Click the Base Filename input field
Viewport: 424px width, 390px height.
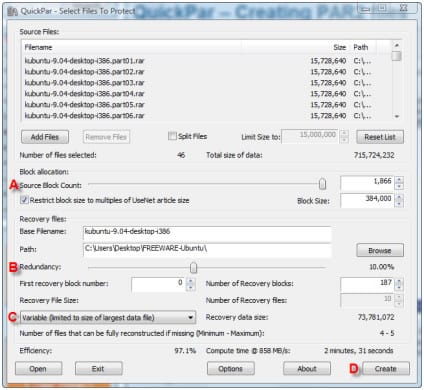tap(207, 234)
